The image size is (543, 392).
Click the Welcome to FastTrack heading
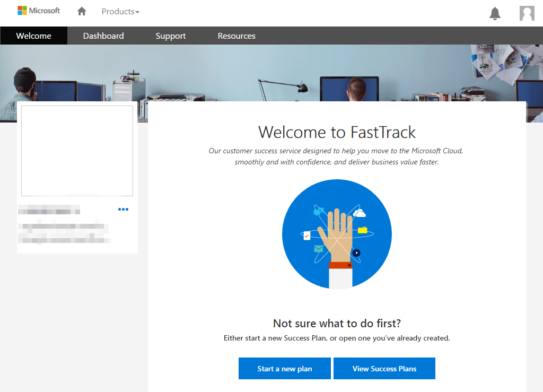coord(337,132)
